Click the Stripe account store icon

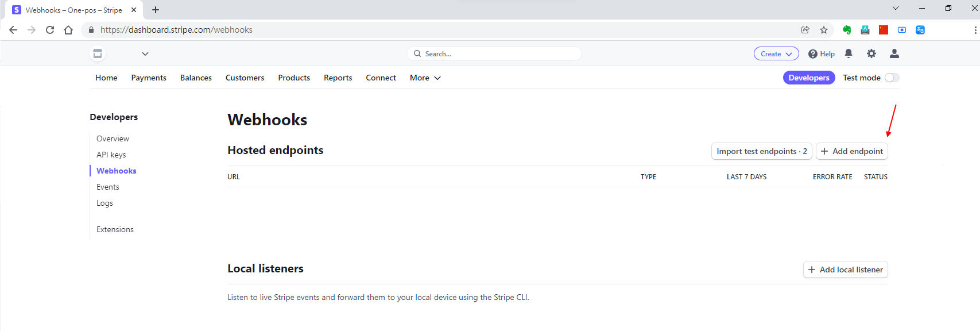(x=98, y=53)
